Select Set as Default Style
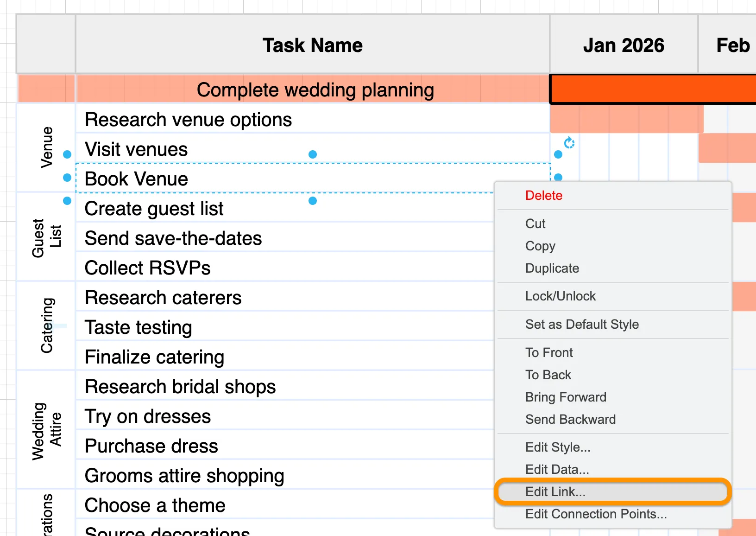756x536 pixels. [581, 325]
